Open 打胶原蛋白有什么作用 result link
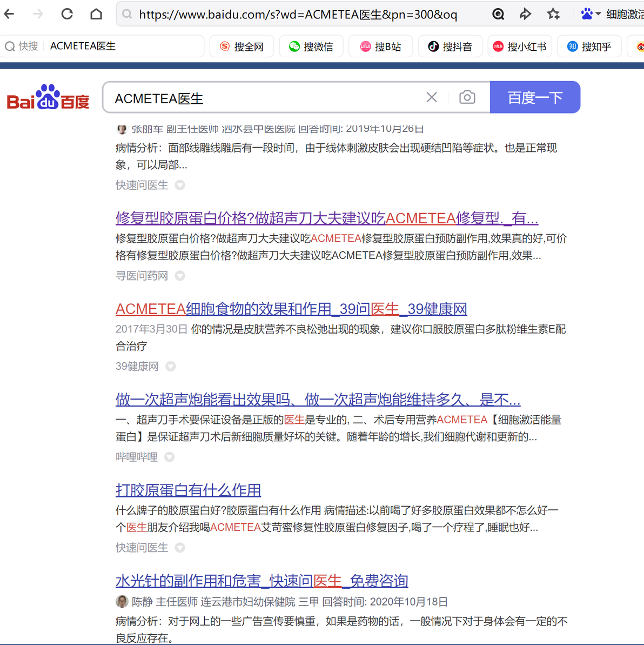 pyautogui.click(x=188, y=490)
